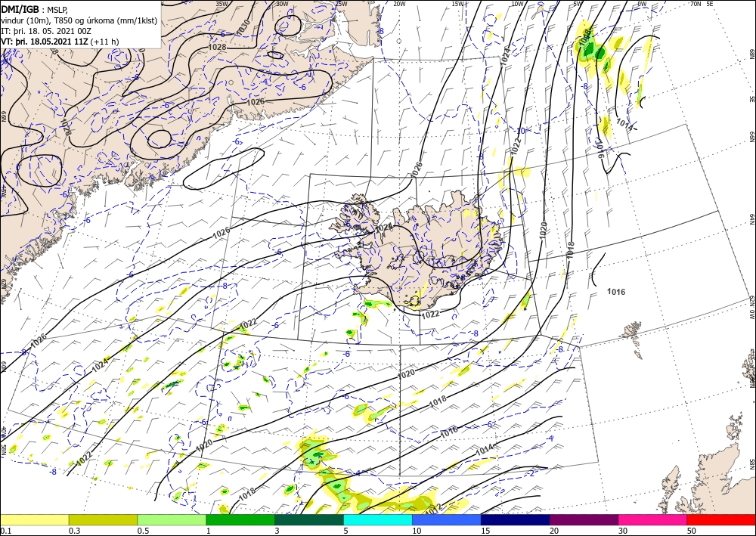Image resolution: width=756 pixels, height=536 pixels.
Task: Pick the blue 10–15 legend color band
Action: pos(447,519)
